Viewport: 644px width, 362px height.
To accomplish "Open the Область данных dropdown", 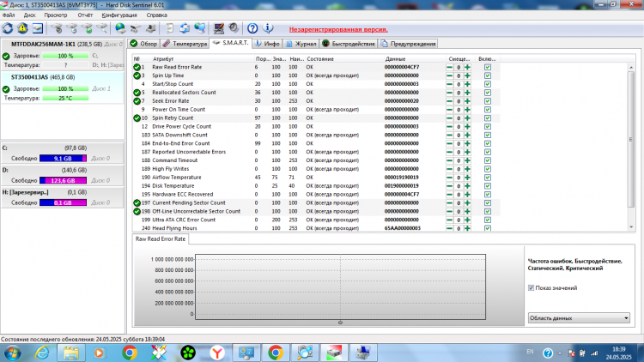I will [x=579, y=317].
